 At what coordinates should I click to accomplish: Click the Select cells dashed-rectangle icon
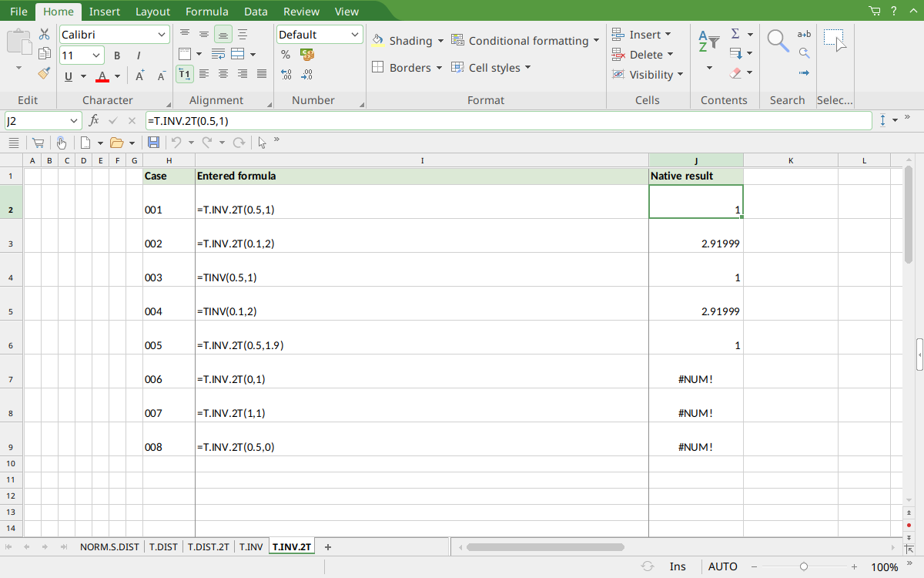coord(835,41)
